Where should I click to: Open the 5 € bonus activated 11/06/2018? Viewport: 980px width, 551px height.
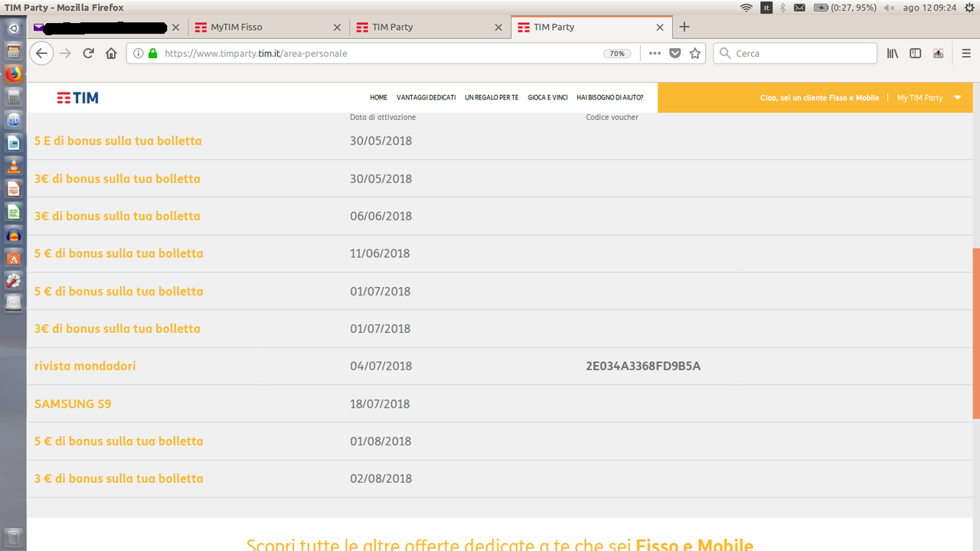click(x=119, y=253)
